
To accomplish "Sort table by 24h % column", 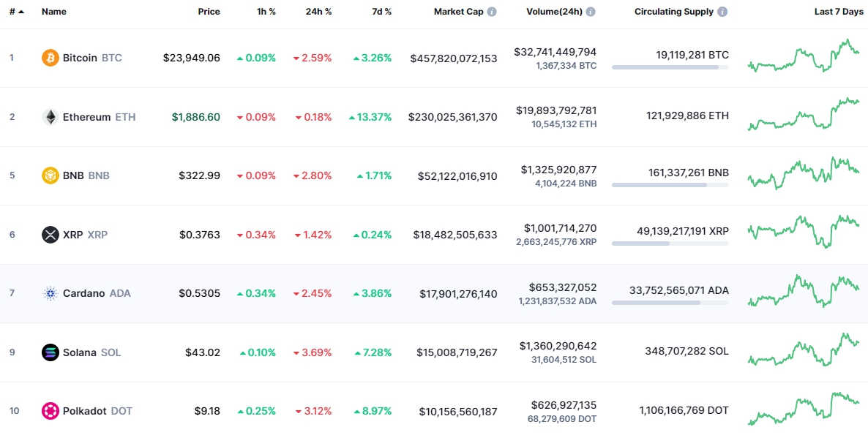I will [x=319, y=12].
